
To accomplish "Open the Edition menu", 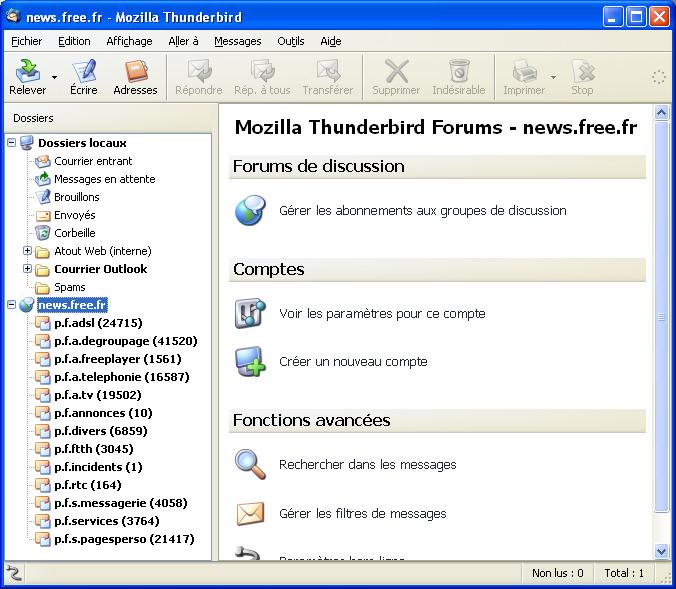I will tap(74, 41).
